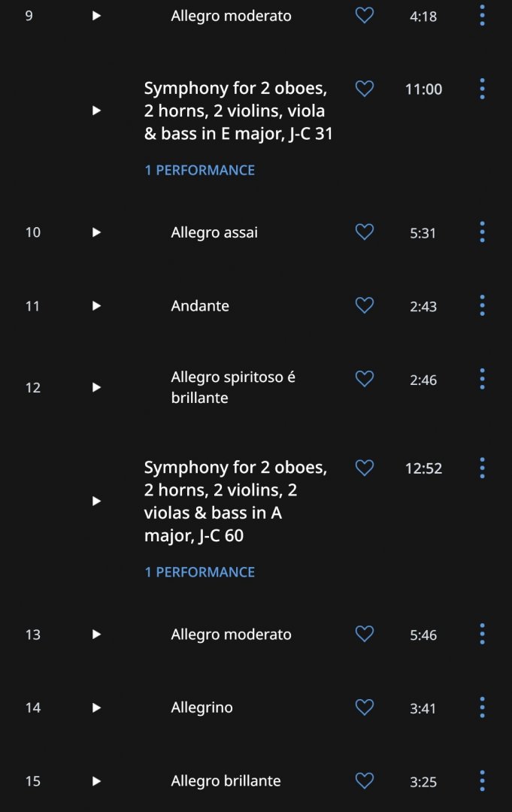The height and width of the screenshot is (812, 512).
Task: Play Symphony in A major J-C 60
Action: [96, 501]
